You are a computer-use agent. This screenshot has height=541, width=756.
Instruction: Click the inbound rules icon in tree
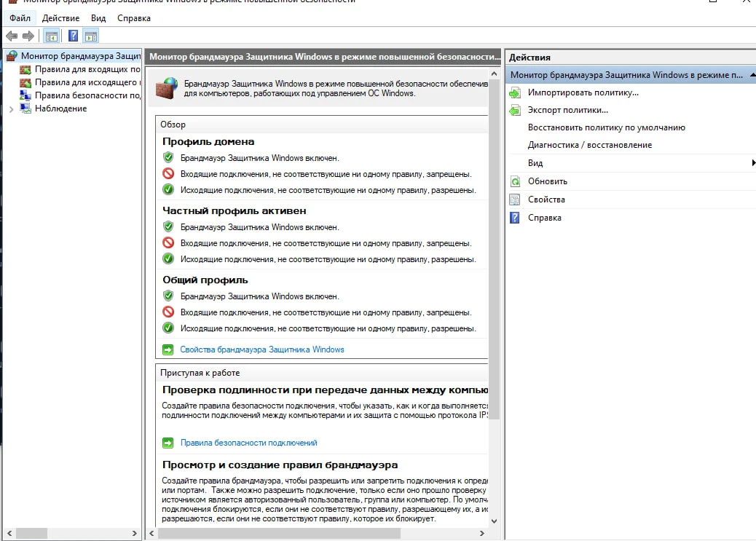(25, 69)
